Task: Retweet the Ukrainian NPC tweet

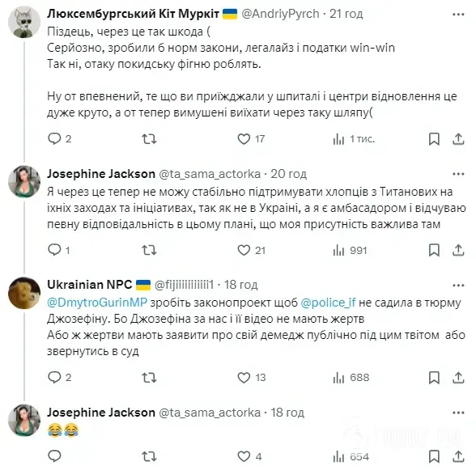Action: (149, 378)
